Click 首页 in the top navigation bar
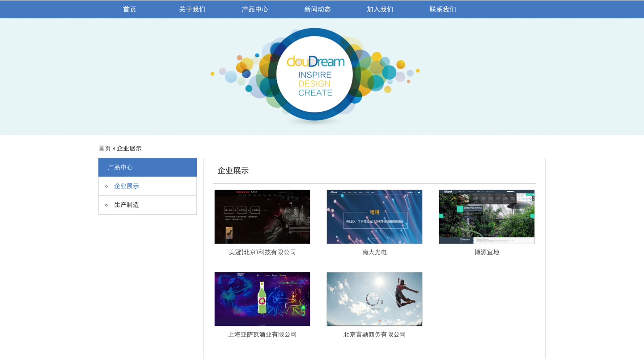Image resolution: width=644 pixels, height=359 pixels. coord(130,9)
